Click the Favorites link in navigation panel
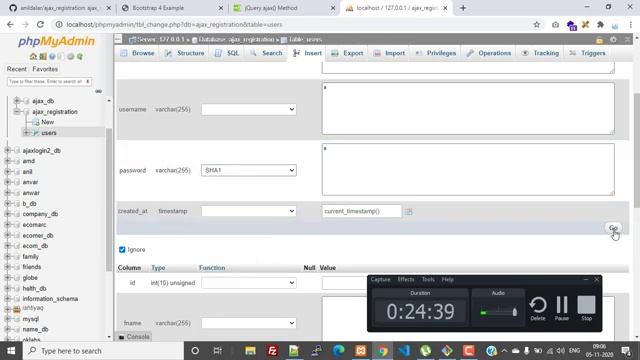Screen dimensions: 640x360 [45, 69]
